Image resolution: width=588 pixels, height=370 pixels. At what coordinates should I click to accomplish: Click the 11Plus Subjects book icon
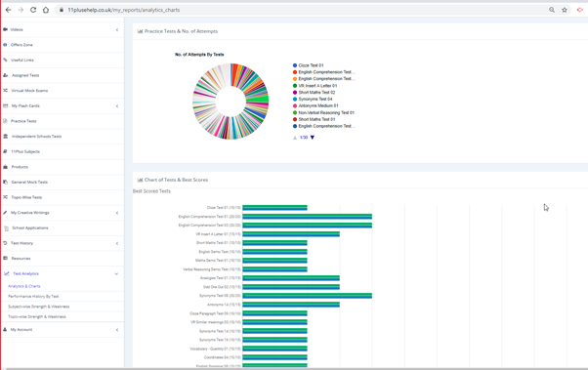pos(5,151)
